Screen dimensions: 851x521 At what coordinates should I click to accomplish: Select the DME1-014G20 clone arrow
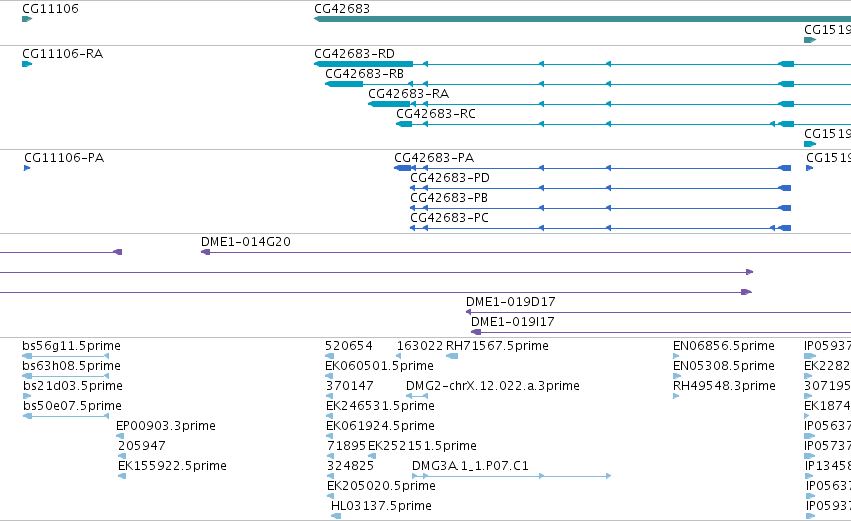(x=205, y=252)
